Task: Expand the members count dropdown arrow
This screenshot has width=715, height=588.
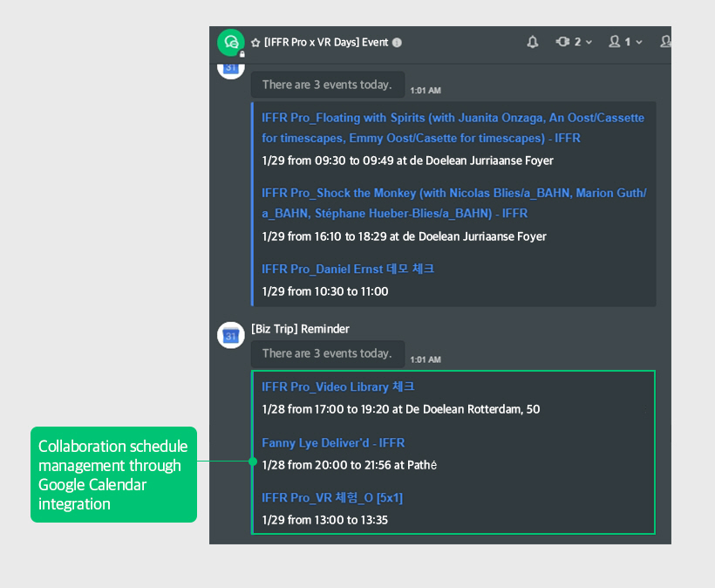Action: coord(639,42)
